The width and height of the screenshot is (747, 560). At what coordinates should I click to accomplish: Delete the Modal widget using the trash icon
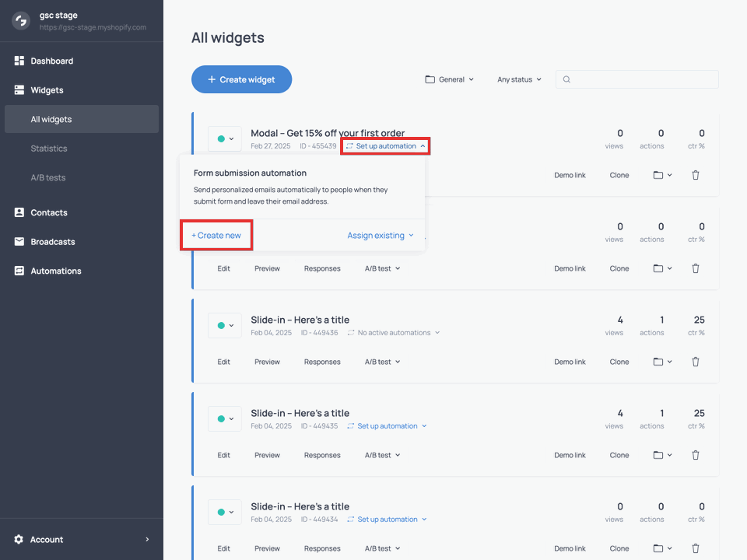click(x=695, y=175)
